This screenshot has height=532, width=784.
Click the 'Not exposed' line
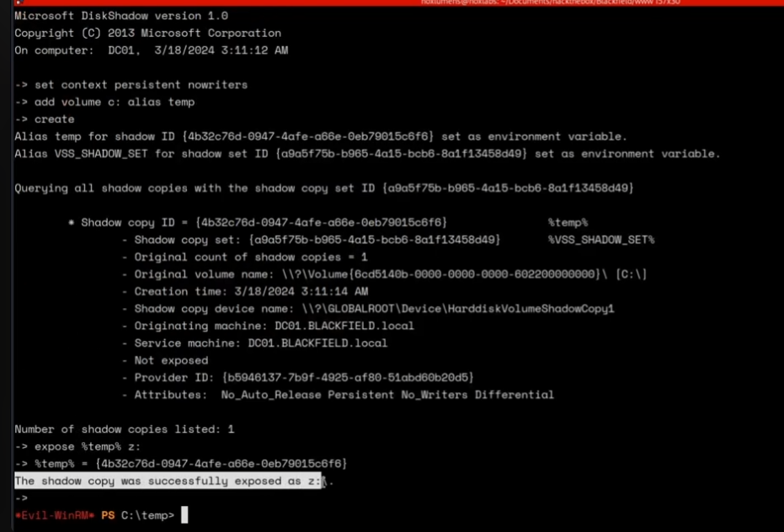click(x=165, y=360)
